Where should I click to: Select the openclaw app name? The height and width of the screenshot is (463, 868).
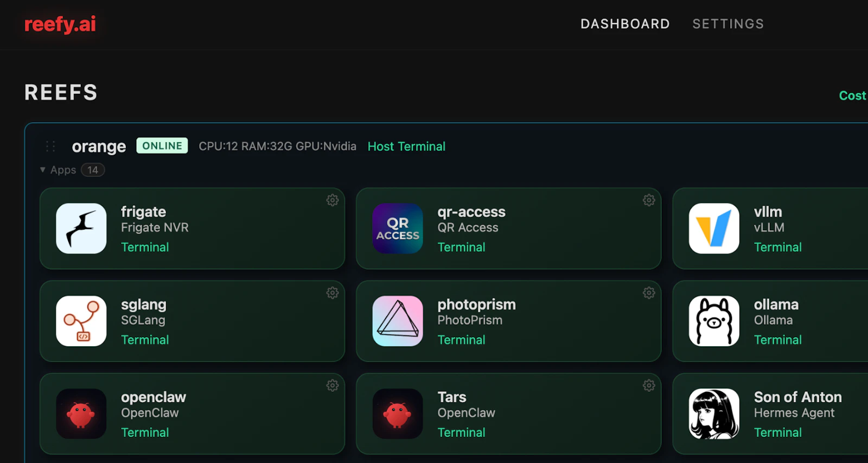click(x=154, y=397)
